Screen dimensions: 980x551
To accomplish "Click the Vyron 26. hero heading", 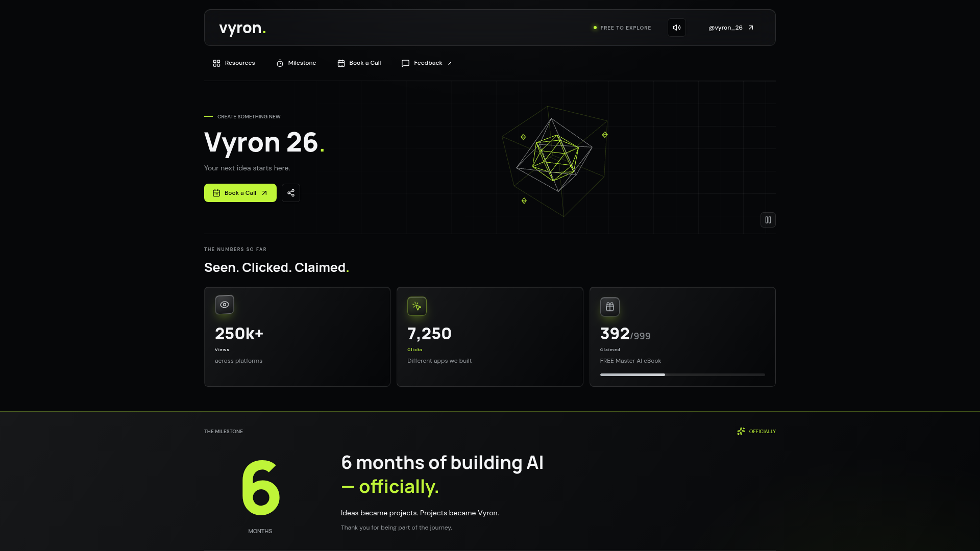I will [264, 142].
